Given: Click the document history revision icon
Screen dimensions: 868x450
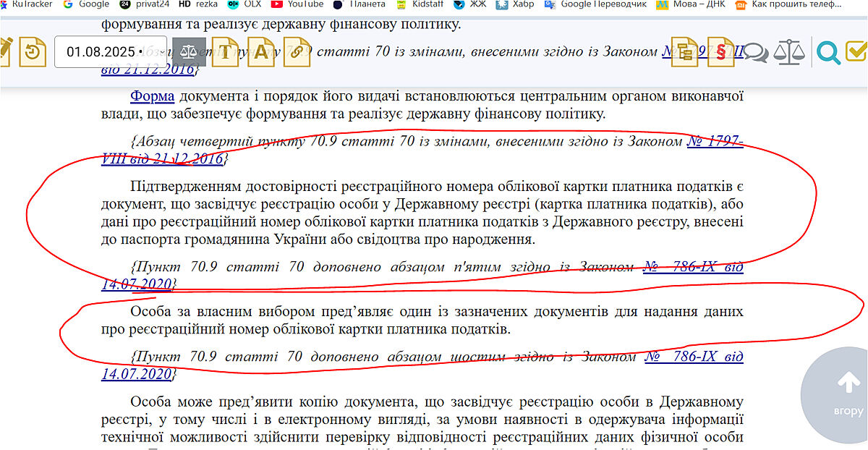Looking at the screenshot, I should pyautogui.click(x=33, y=52).
